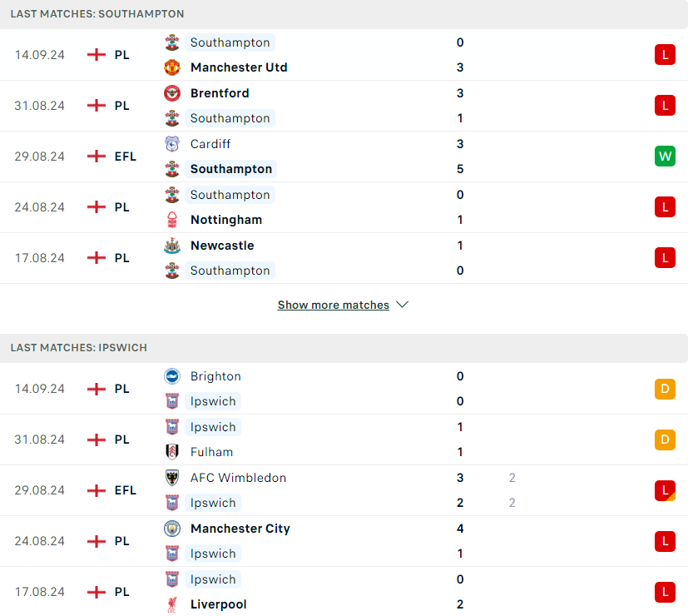Click the Nottingham club crest
This screenshot has width=698, height=616.
[x=172, y=220]
